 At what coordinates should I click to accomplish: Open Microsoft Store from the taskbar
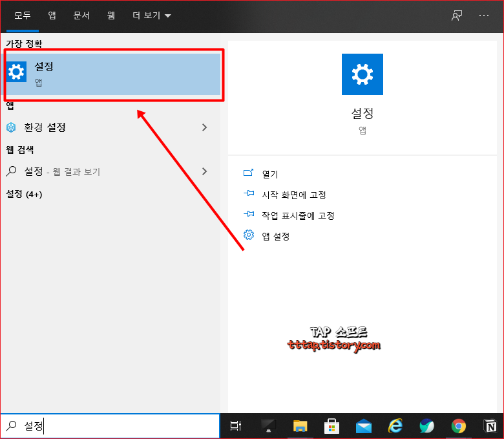pyautogui.click(x=331, y=426)
